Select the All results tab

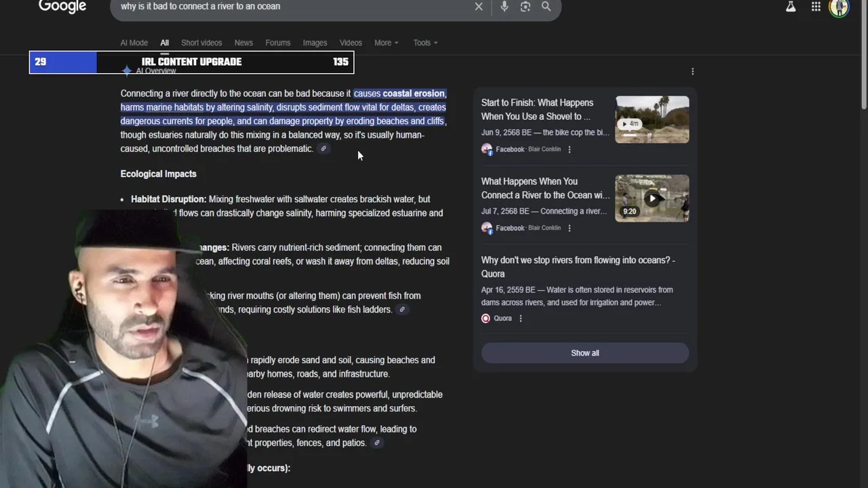(164, 43)
